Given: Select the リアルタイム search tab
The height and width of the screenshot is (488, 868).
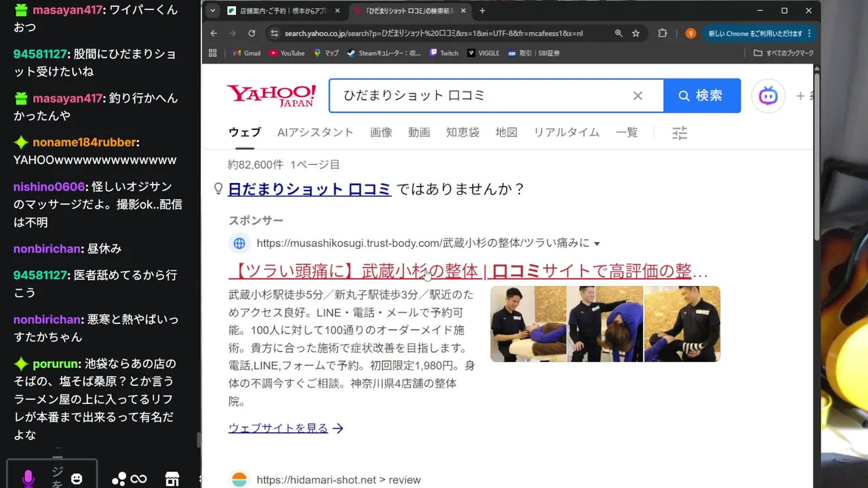Looking at the screenshot, I should [x=566, y=133].
